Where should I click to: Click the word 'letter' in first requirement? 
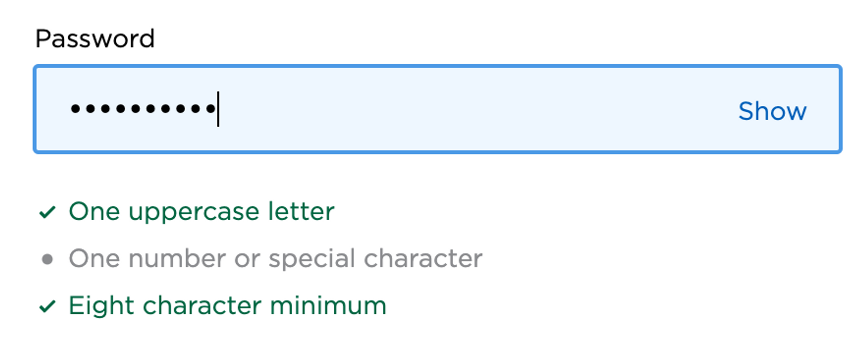pyautogui.click(x=301, y=212)
